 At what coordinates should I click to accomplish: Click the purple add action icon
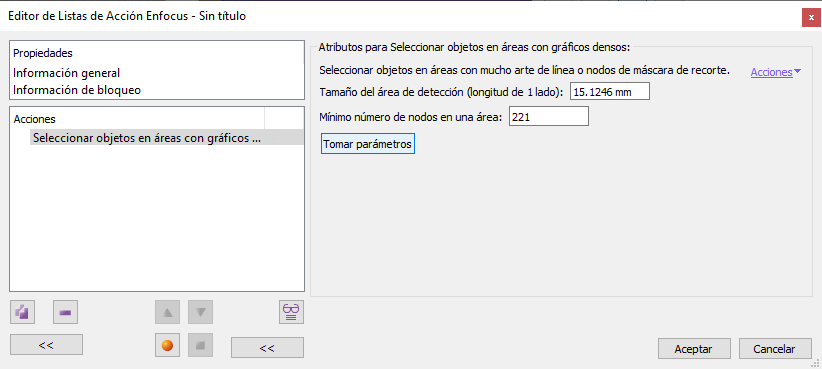click(x=23, y=313)
